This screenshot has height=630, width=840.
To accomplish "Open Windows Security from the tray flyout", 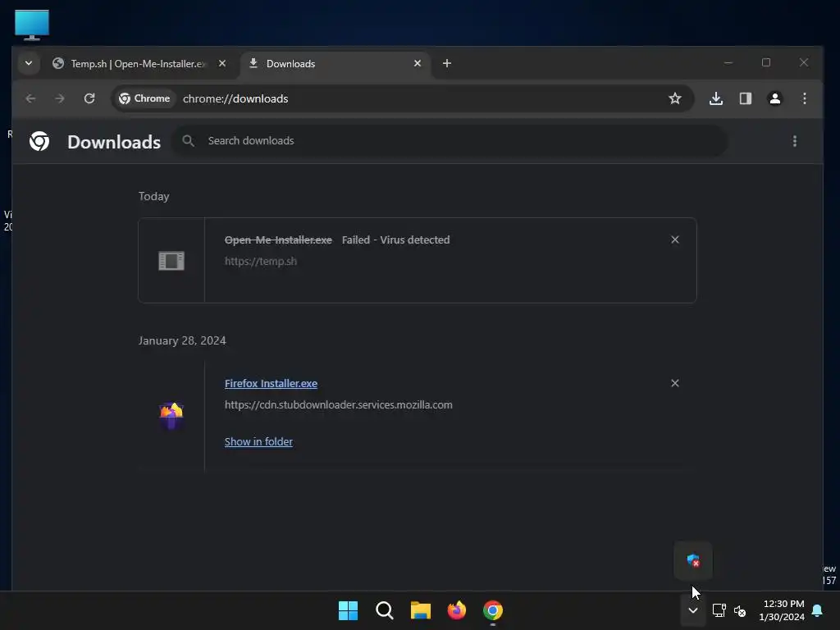I will [x=693, y=561].
